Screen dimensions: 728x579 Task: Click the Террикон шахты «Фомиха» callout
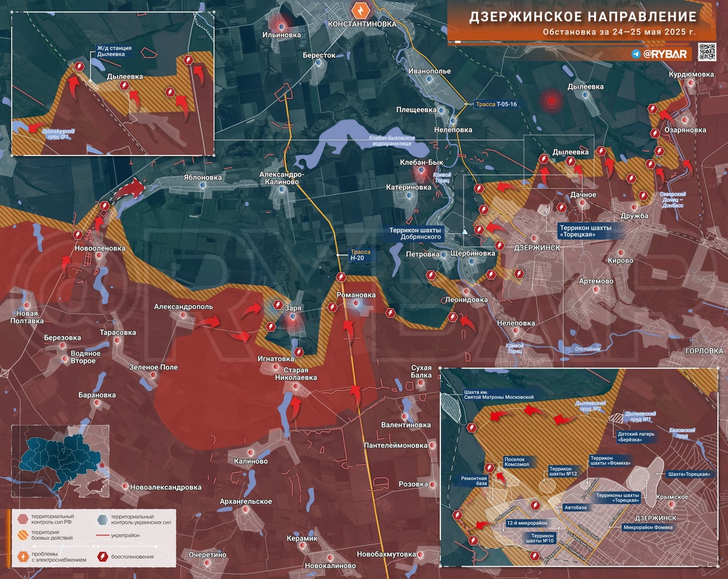pos(610,462)
